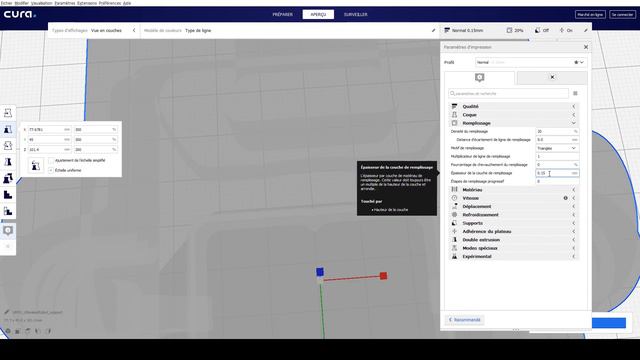The height and width of the screenshot is (360, 640).
Task: Toggle Ajustement de l'échelle simplifié checkbox
Action: click(x=51, y=160)
